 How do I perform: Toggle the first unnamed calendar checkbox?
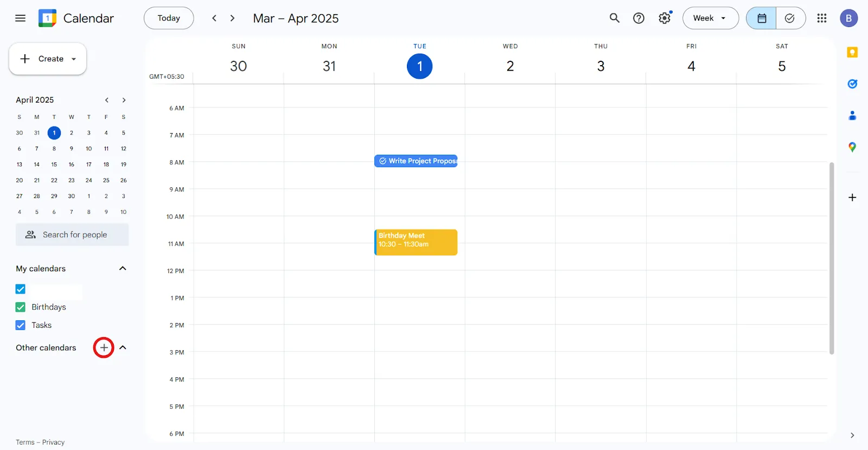(x=21, y=289)
